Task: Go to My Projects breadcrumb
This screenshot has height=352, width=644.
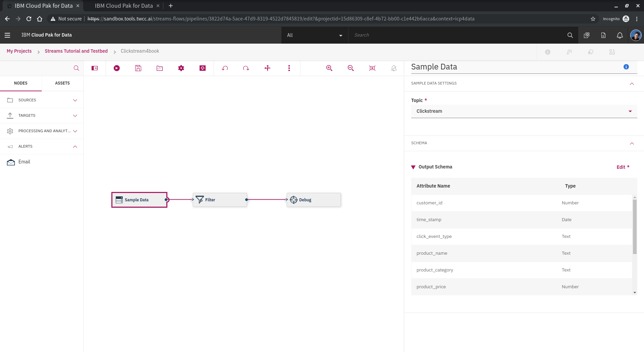Action: point(19,51)
